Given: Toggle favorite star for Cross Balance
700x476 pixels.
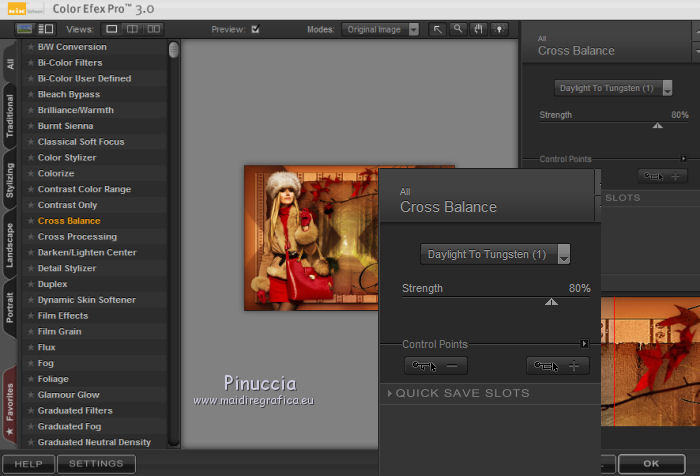Looking at the screenshot, I should click(x=30, y=221).
